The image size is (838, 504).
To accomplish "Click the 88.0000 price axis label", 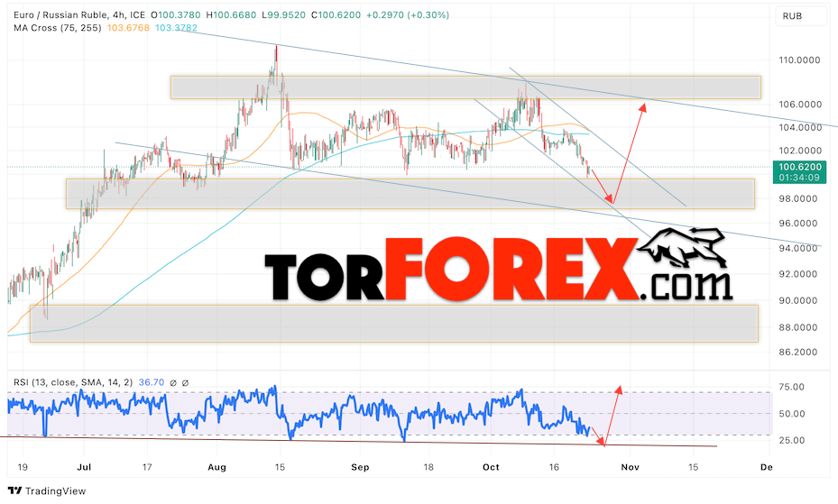I will click(x=798, y=327).
